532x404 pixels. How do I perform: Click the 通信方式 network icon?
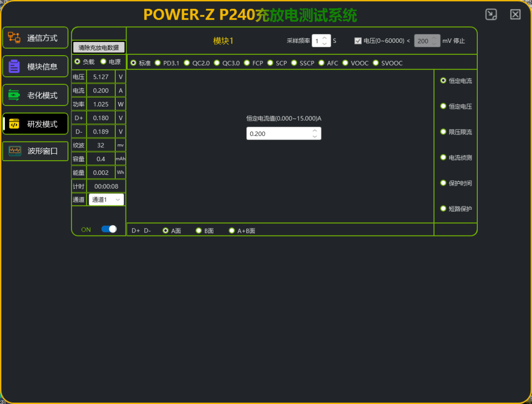pos(14,37)
